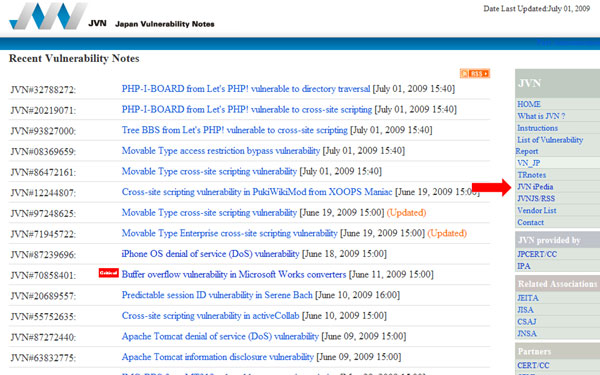Viewport: 600px width, 375px height.
Task: Click the Updated label on the JVN#71945722 row
Action: tap(447, 233)
